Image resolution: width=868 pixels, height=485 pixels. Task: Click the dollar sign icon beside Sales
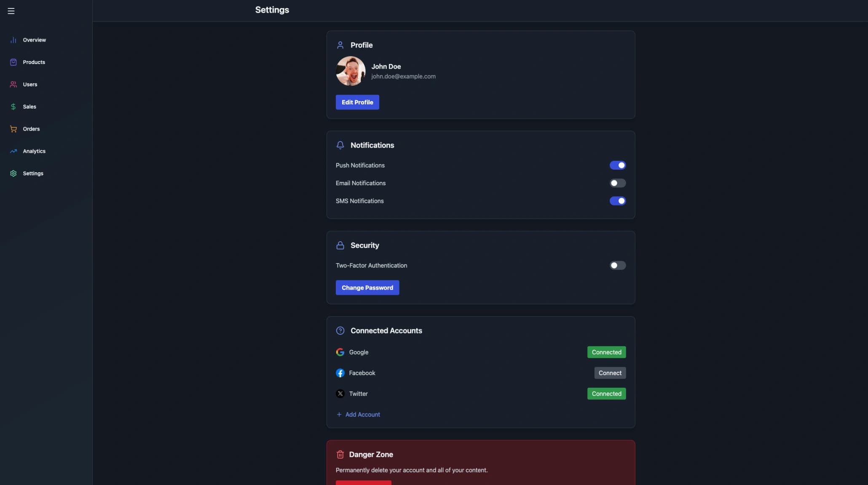tap(13, 106)
